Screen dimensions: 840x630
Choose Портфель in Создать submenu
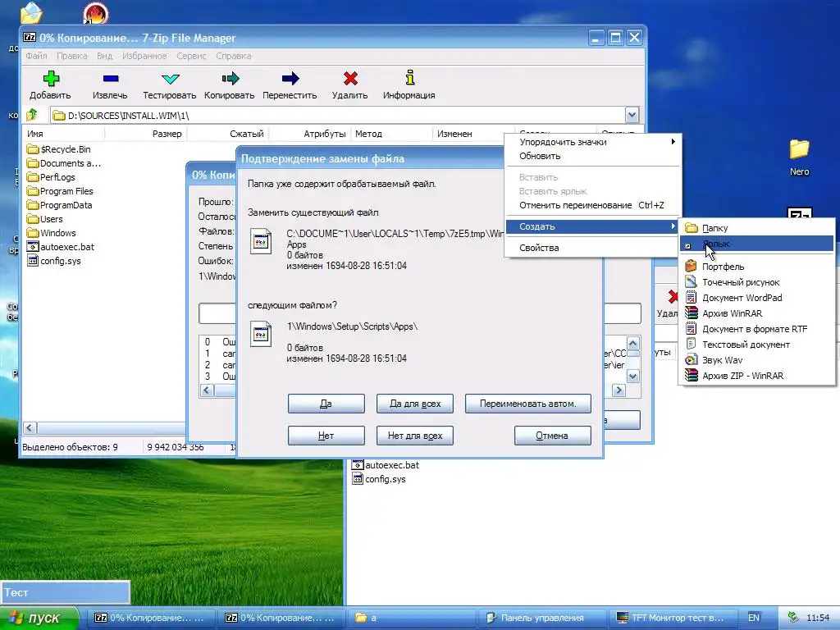pyautogui.click(x=757, y=267)
